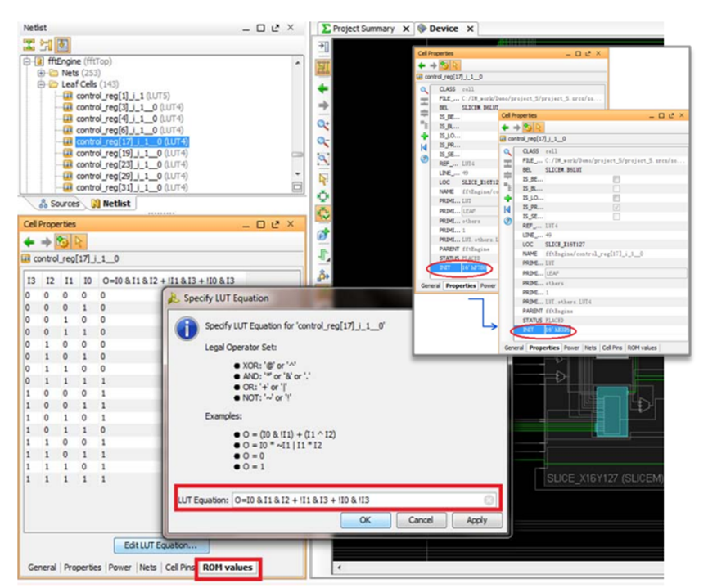Image resolution: width=708 pixels, height=588 pixels.
Task: Toggle the IS_PR checkbox in Cell Properties
Action: [x=616, y=207]
